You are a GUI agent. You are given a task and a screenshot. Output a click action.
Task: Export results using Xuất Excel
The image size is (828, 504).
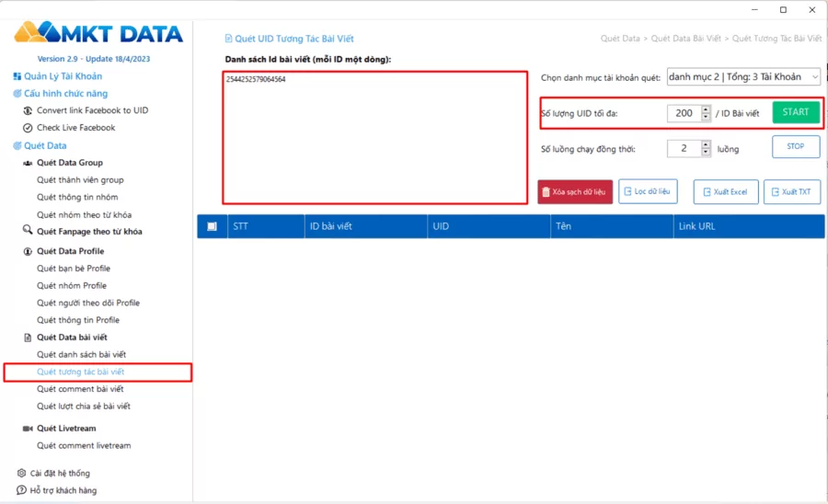tap(725, 191)
